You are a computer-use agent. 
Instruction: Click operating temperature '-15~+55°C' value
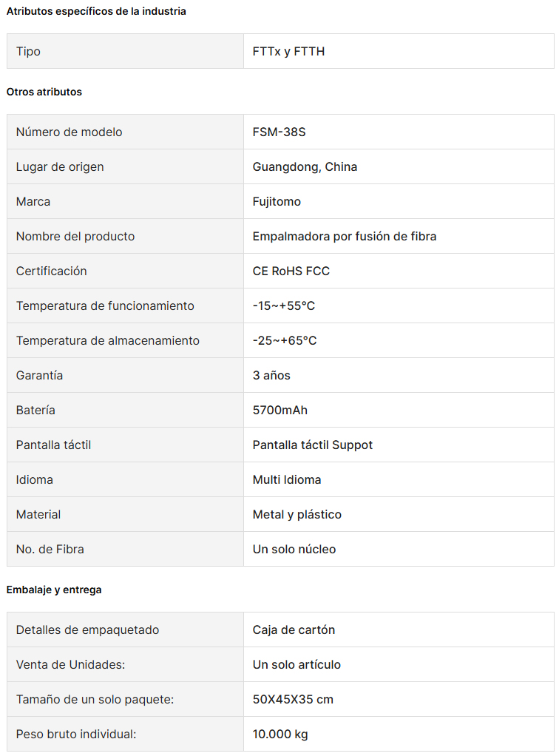click(283, 306)
